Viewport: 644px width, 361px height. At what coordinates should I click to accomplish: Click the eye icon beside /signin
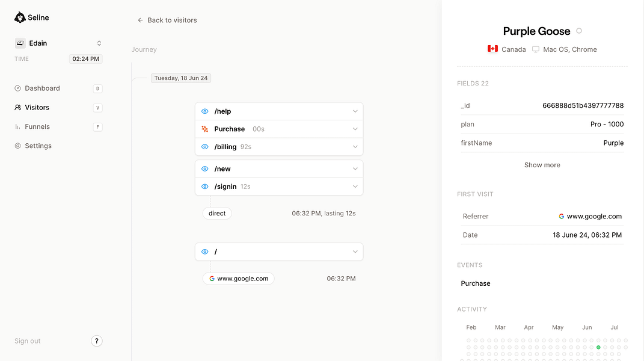(205, 187)
